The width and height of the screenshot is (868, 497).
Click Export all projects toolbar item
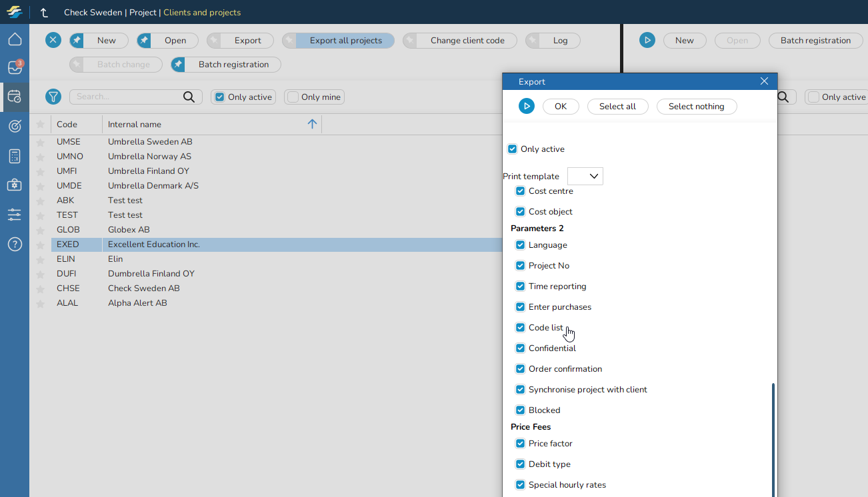pos(345,41)
